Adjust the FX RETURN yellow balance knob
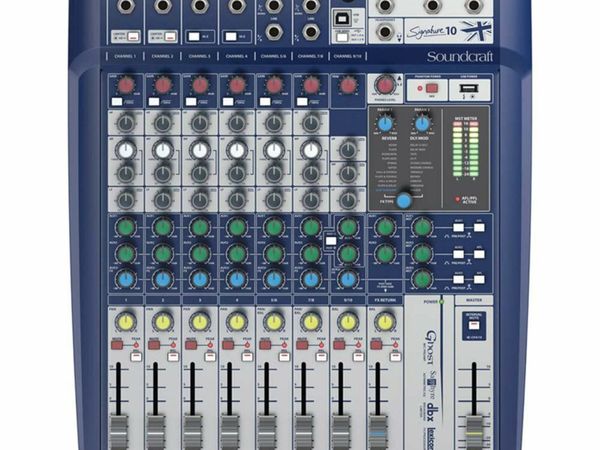 pyautogui.click(x=385, y=322)
